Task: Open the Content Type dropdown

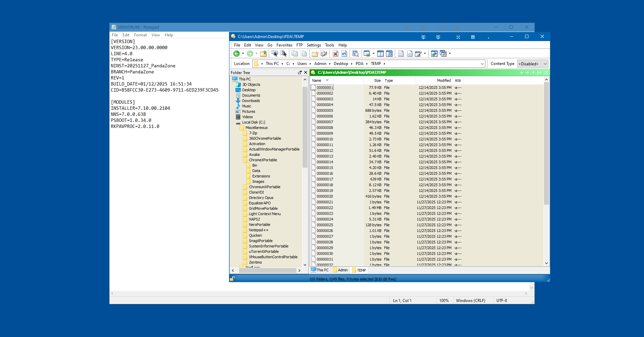Action: point(533,64)
